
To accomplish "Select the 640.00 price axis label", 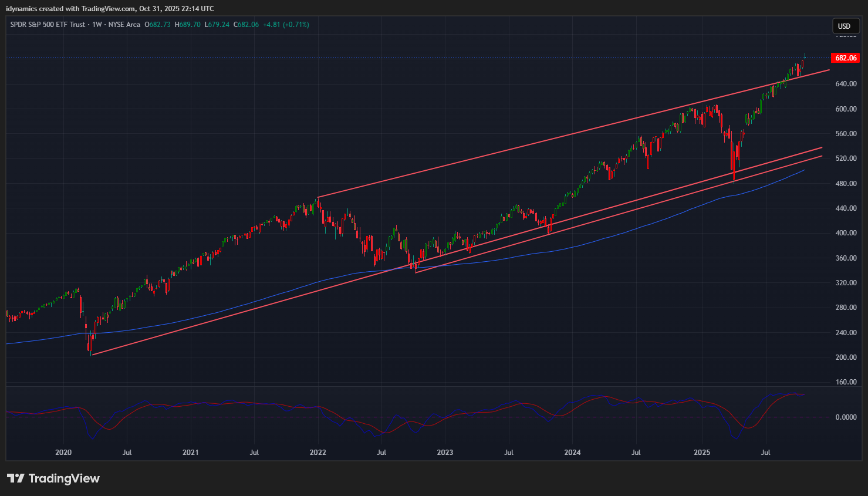I will 846,84.
